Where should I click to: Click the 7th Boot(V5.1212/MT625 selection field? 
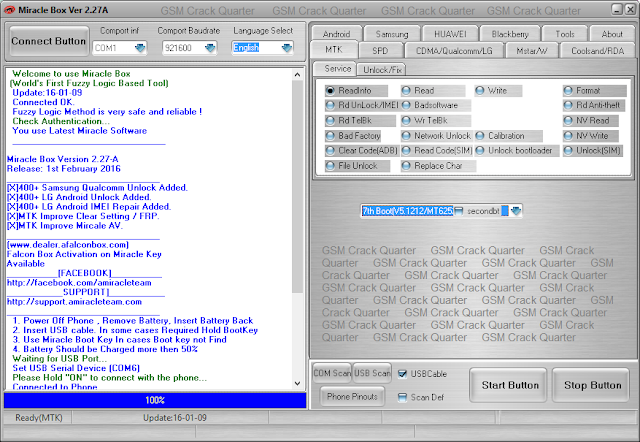(407, 211)
